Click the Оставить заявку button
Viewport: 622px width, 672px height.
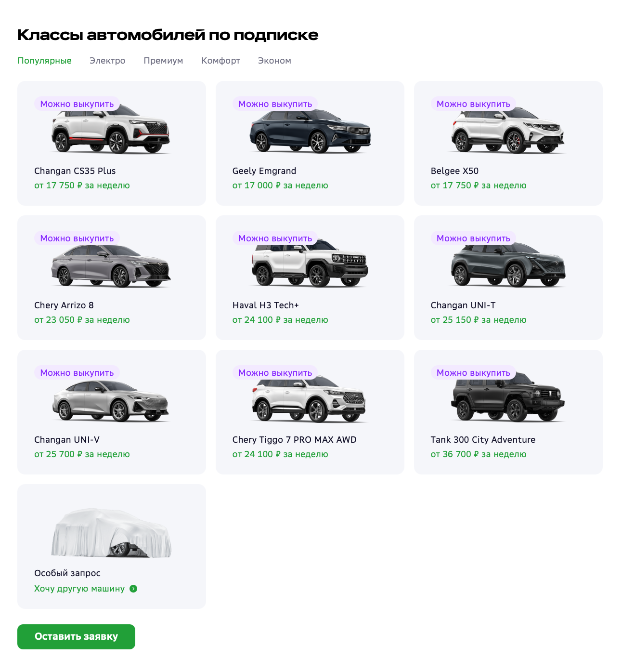click(x=76, y=637)
